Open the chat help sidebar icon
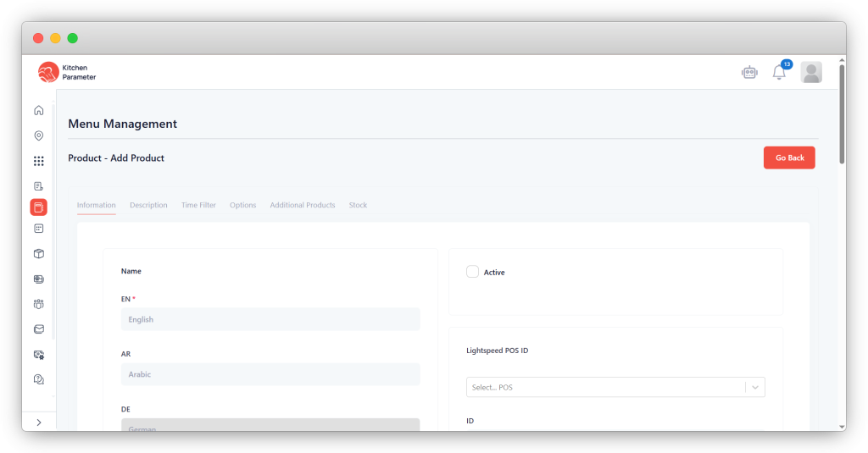 39,379
